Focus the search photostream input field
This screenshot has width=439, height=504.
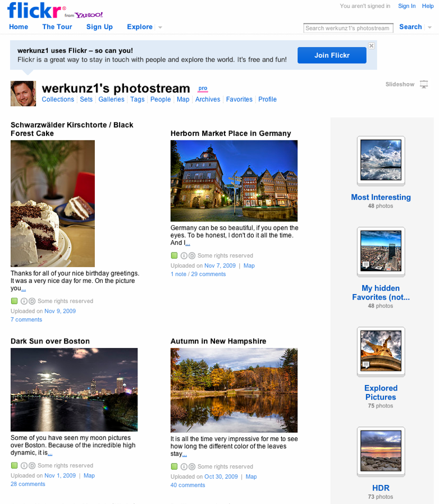348,28
